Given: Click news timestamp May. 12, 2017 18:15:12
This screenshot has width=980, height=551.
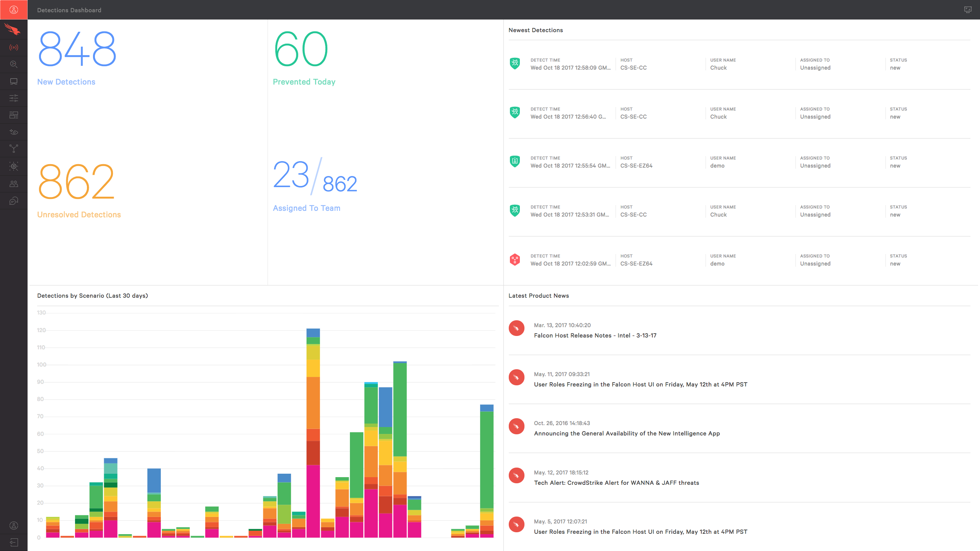Looking at the screenshot, I should click(561, 473).
